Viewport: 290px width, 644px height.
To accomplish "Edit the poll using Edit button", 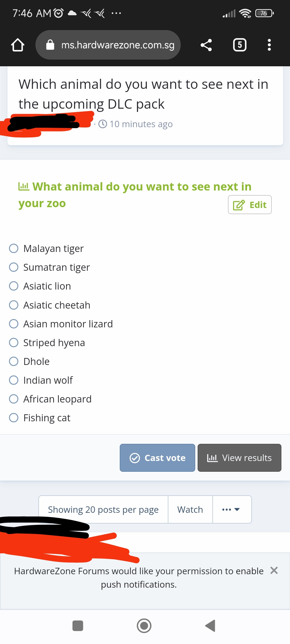I will click(x=250, y=205).
